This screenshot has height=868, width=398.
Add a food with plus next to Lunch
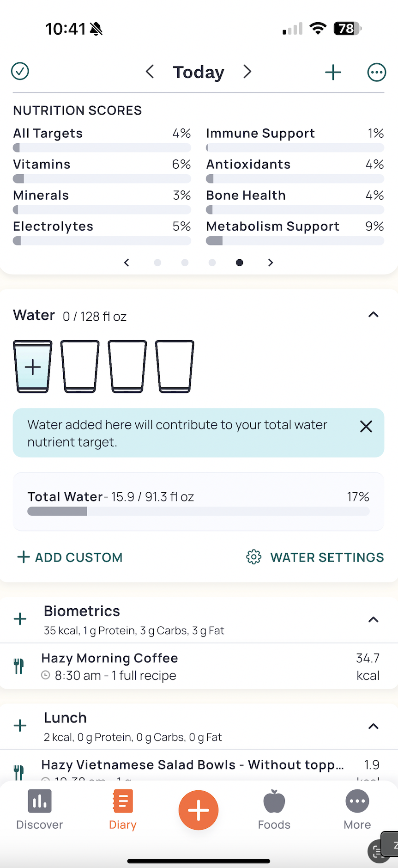tap(20, 725)
